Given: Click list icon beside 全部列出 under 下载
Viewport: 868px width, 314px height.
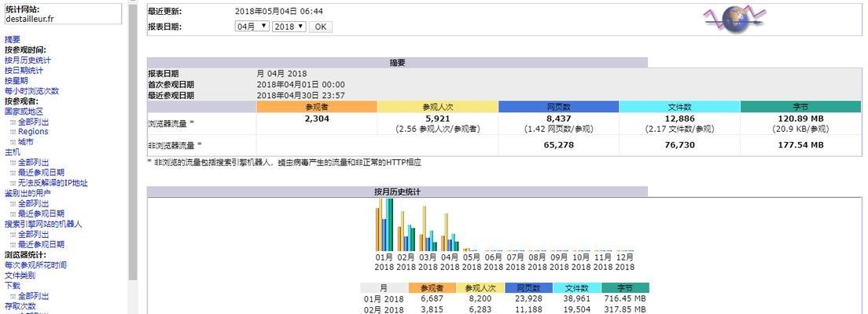Looking at the screenshot, I should (x=13, y=296).
